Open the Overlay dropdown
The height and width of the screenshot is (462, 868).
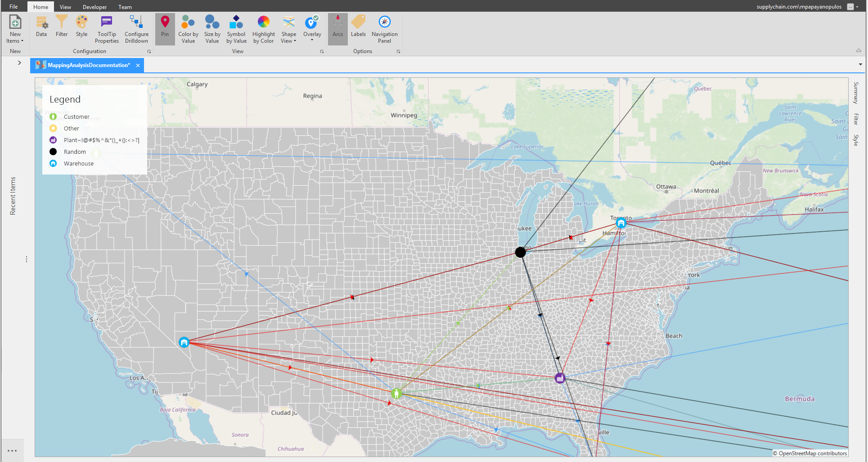[312, 29]
